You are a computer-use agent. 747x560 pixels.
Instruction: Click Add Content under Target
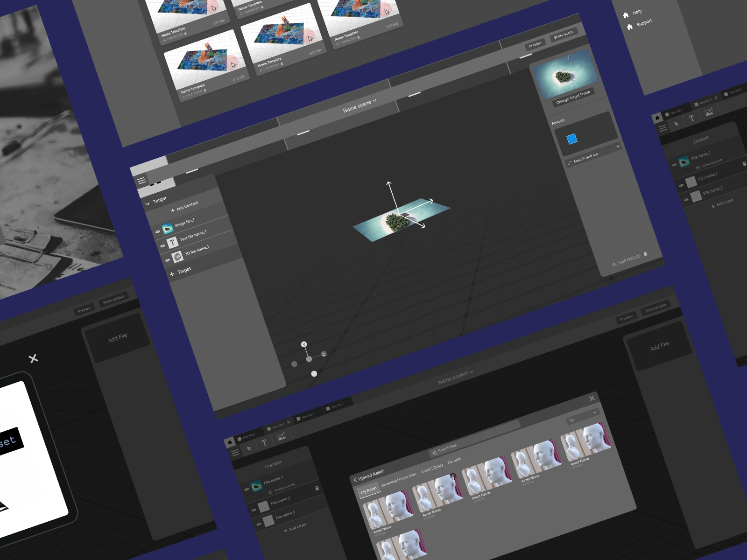pos(184,207)
